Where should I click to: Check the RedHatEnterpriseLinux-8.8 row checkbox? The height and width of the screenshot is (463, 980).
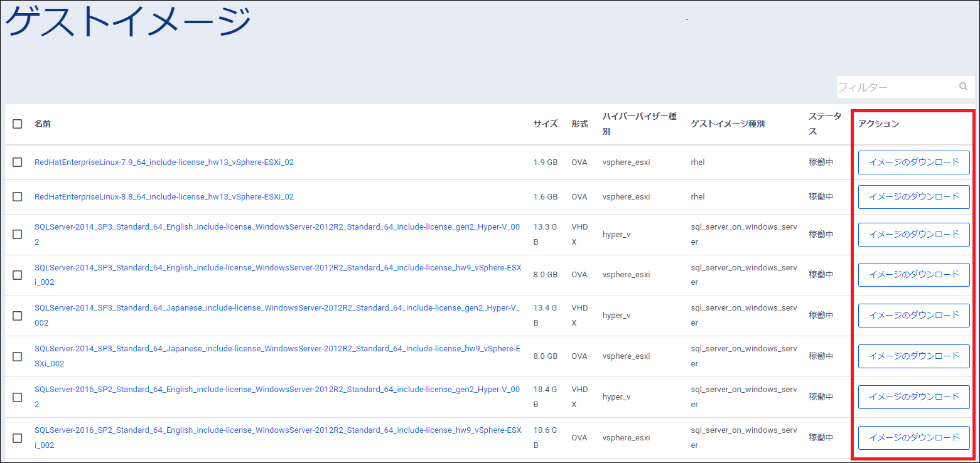(x=18, y=197)
